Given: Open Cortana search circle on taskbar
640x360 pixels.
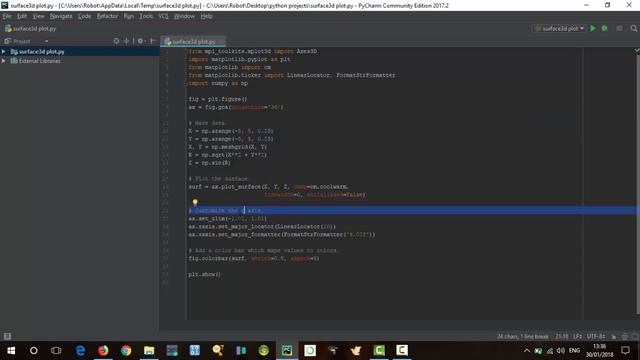Looking at the screenshot, I should tap(33, 350).
